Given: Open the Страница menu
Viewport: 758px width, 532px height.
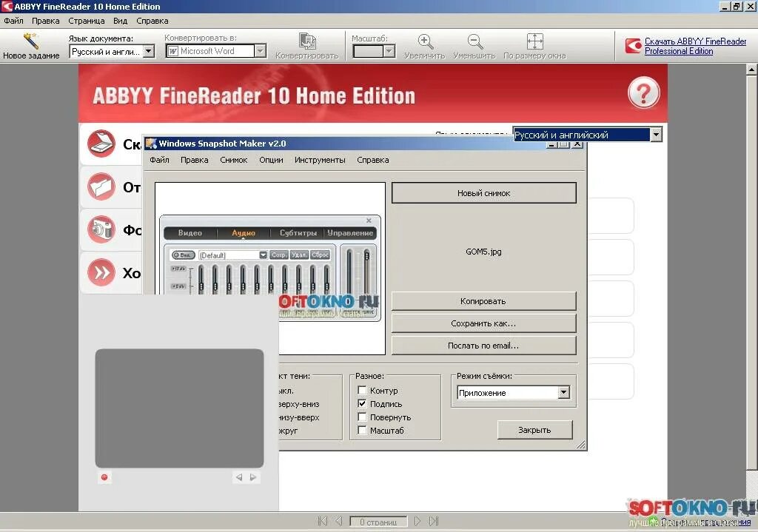Looking at the screenshot, I should 86,21.
